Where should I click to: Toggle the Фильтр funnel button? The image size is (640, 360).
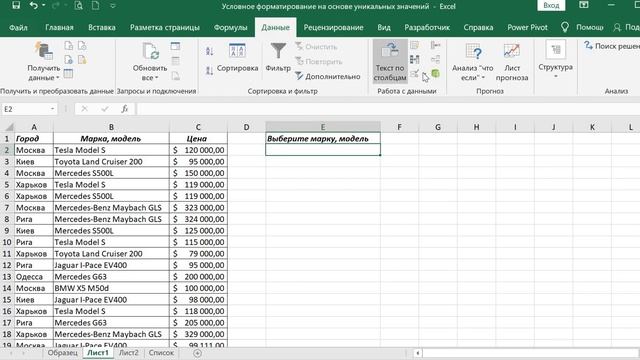(278, 57)
